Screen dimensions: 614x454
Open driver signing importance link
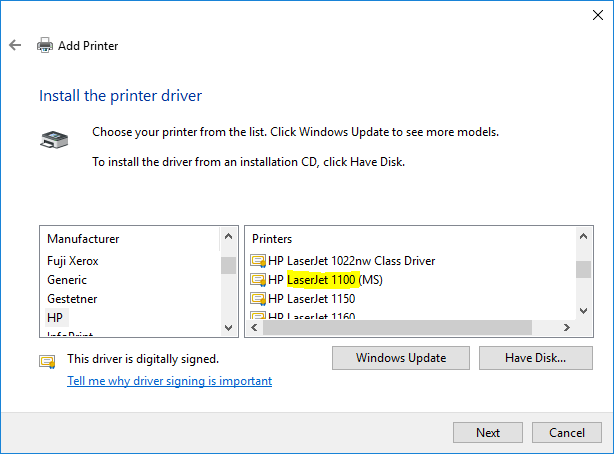point(170,381)
